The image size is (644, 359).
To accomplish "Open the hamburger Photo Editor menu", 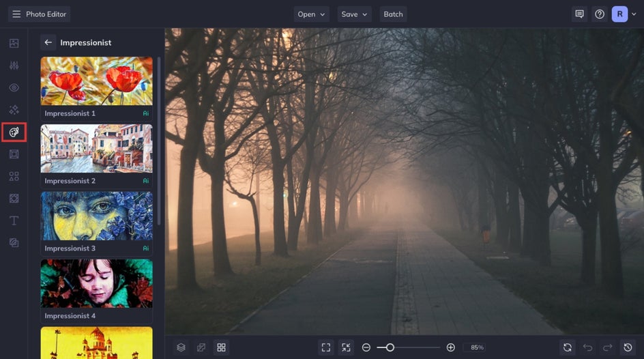I will pos(39,14).
